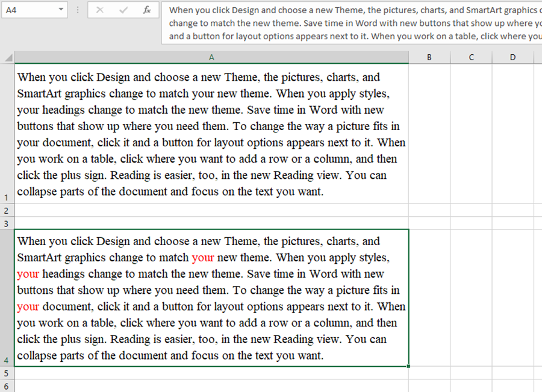This screenshot has height=392, width=542.
Task: Select column B header
Action: (429, 57)
